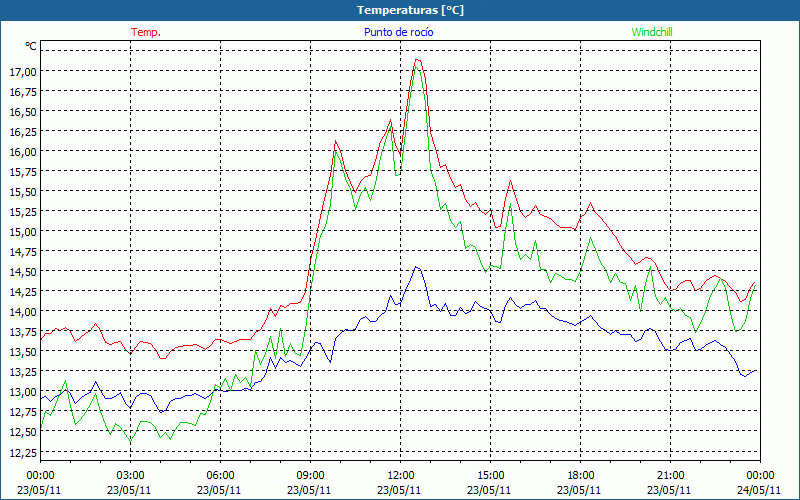Click the 15,50 y-axis value

pos(22,192)
